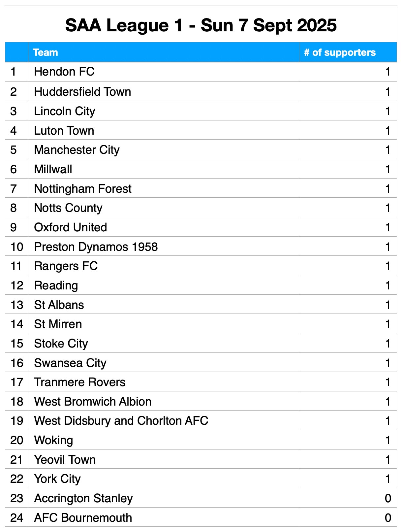The width and height of the screenshot is (403, 532).
Task: Select Preston Dynamos 1958 cell
Action: click(96, 247)
